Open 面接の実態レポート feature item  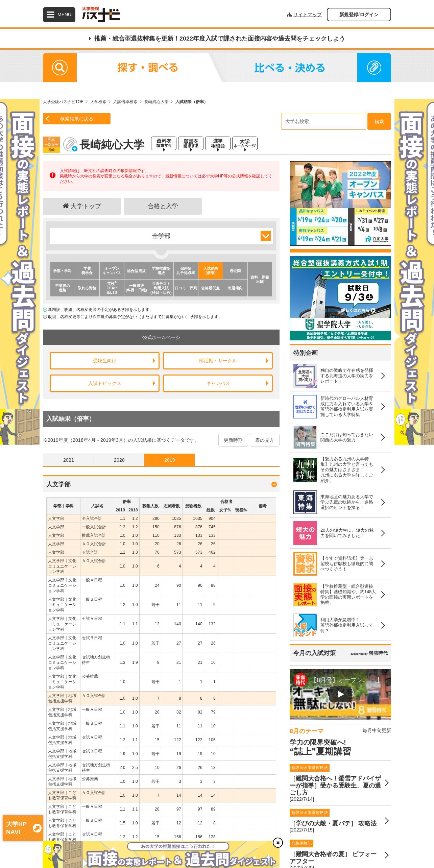pyautogui.click(x=340, y=595)
